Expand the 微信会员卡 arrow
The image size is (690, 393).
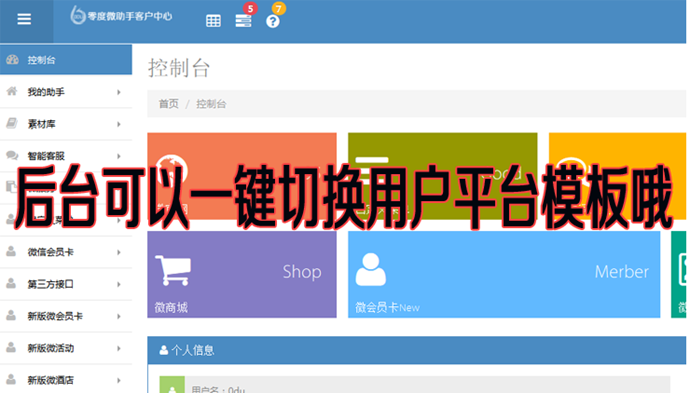pyautogui.click(x=119, y=252)
